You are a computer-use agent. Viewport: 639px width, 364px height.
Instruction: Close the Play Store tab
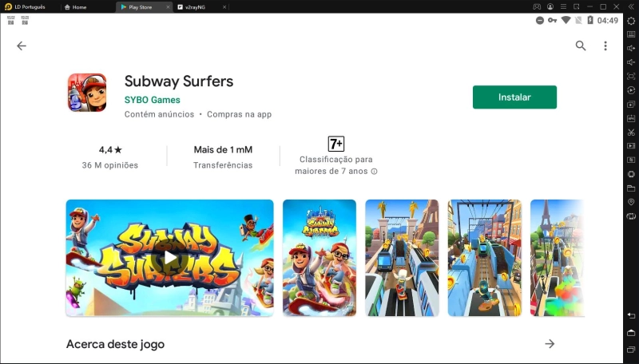point(168,7)
